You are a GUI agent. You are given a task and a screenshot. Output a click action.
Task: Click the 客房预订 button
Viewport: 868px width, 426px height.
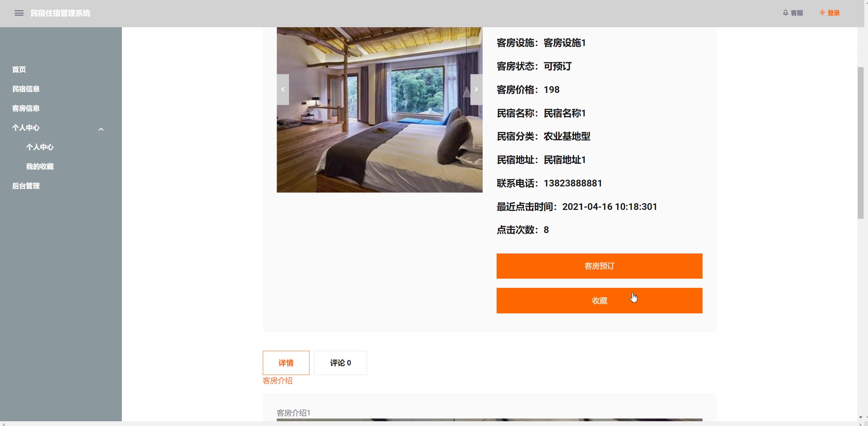(599, 266)
